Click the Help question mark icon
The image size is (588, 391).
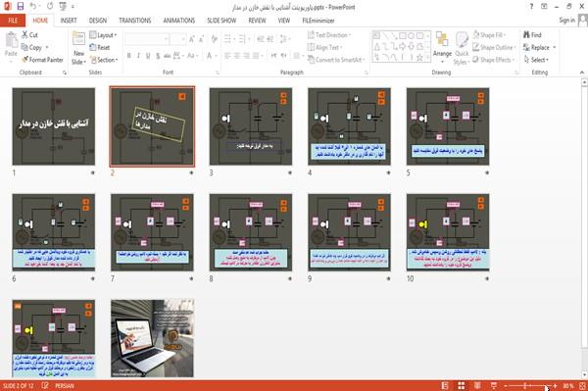tap(531, 6)
